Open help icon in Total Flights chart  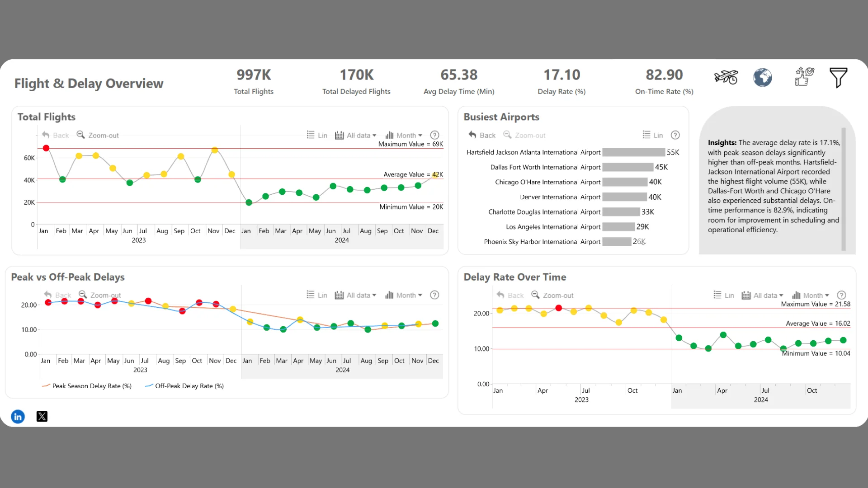click(x=434, y=135)
